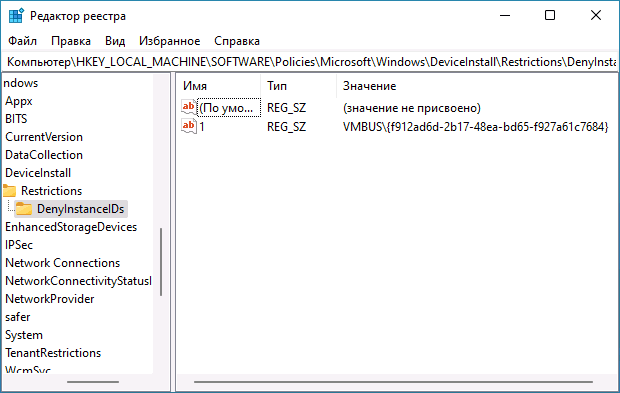This screenshot has height=393, width=620.
Task: Select the Network Connections key
Action: (x=62, y=263)
